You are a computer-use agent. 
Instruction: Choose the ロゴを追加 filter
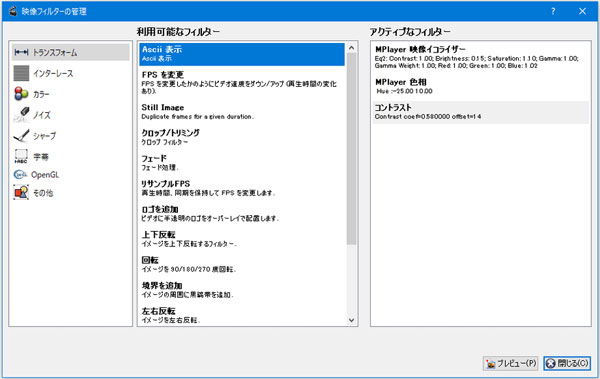point(242,213)
